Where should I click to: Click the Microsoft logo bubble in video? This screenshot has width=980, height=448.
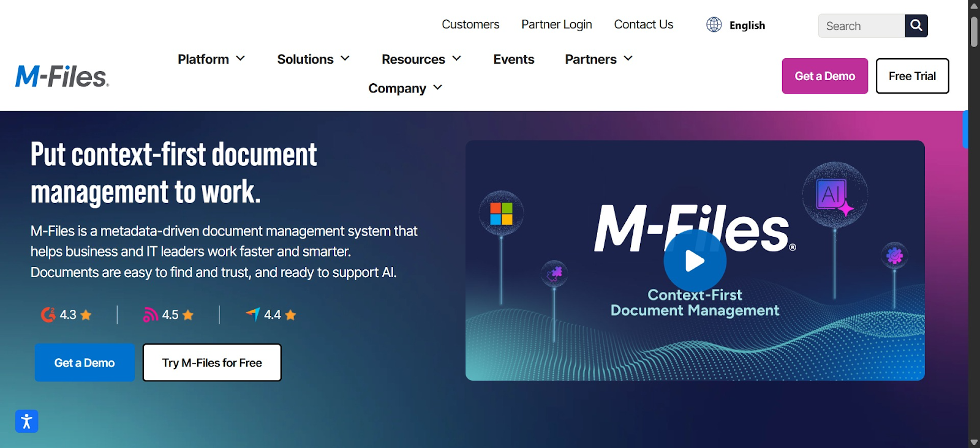(x=501, y=214)
